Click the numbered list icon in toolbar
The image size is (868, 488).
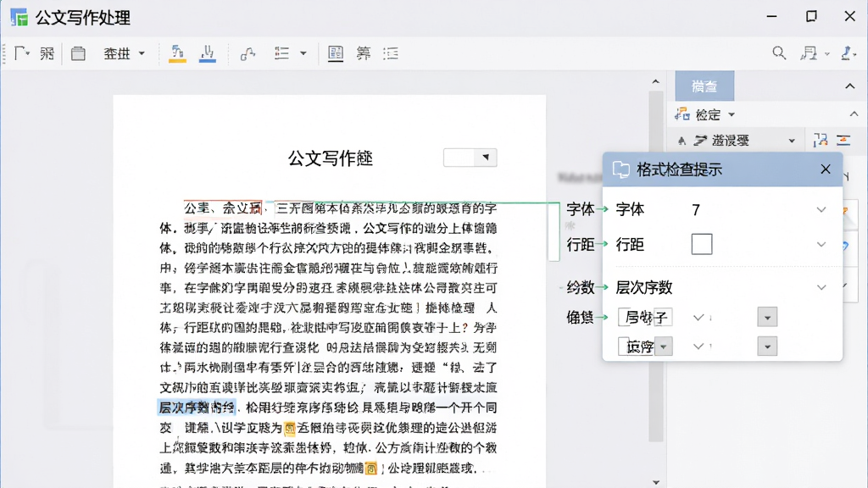pos(281,53)
